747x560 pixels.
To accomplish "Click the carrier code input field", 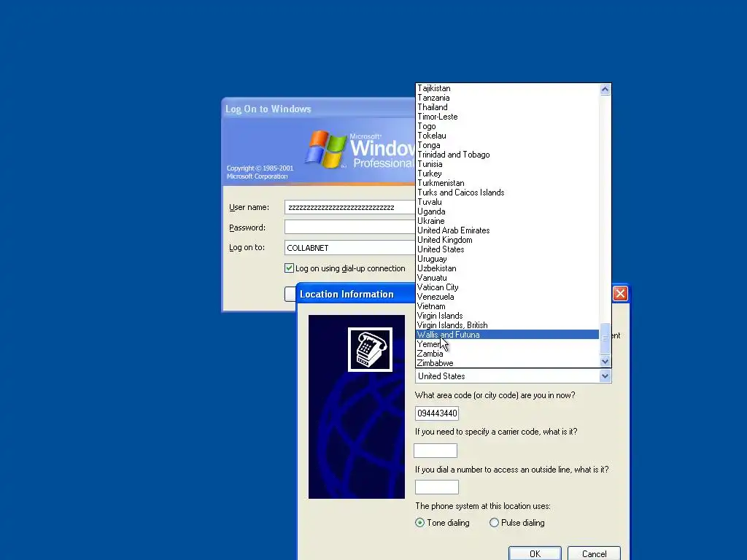I will click(436, 451).
